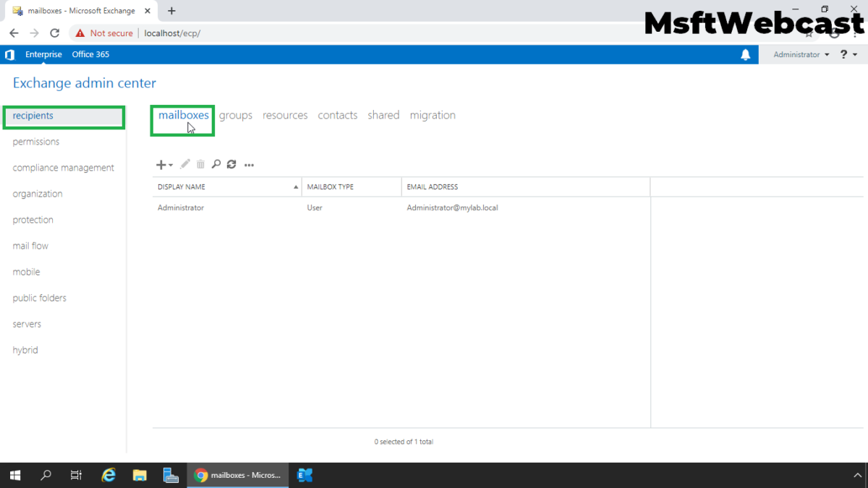Open the More options ellipsis menu
This screenshot has width=868, height=488.
[x=249, y=164]
